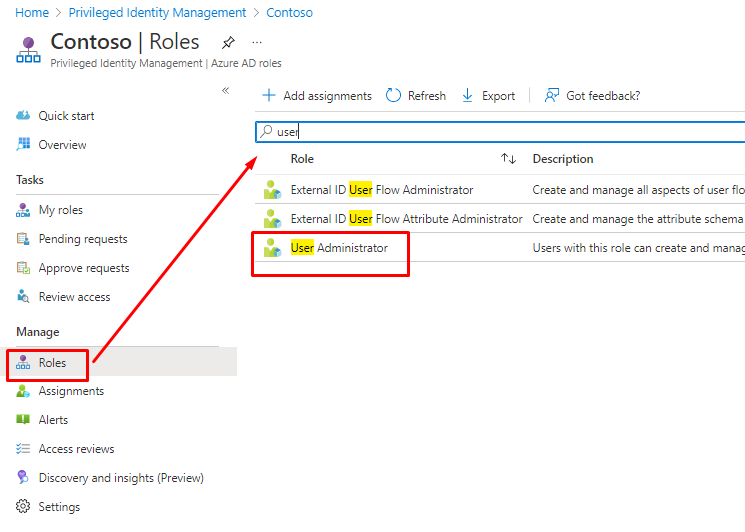The height and width of the screenshot is (532, 745).
Task: Click the role search input field
Action: [500, 131]
